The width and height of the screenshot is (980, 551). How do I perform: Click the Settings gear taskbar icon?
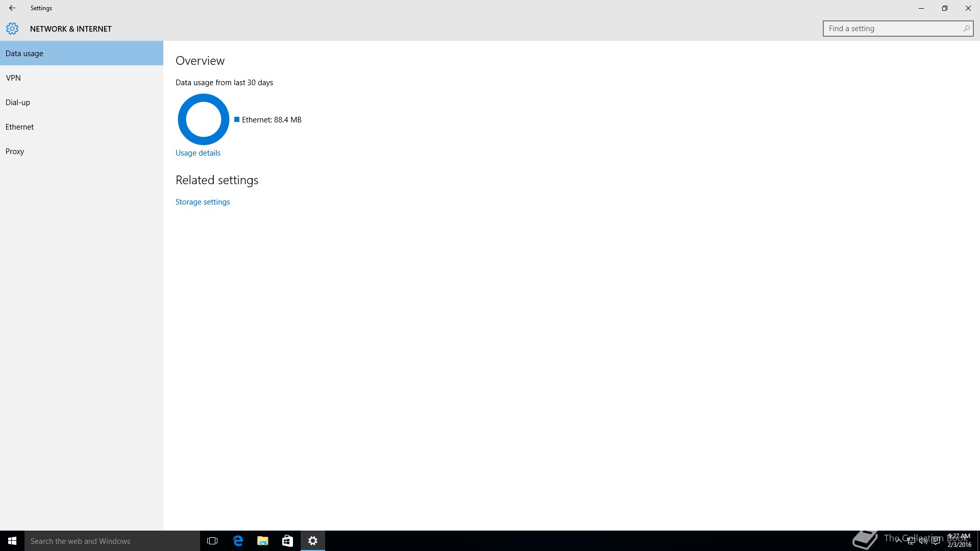tap(312, 541)
